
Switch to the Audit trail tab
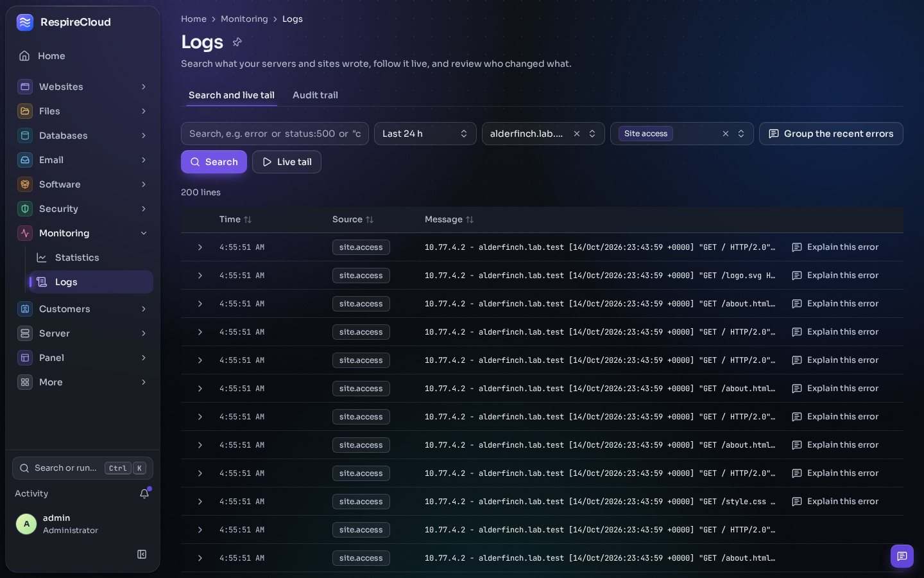(x=315, y=95)
